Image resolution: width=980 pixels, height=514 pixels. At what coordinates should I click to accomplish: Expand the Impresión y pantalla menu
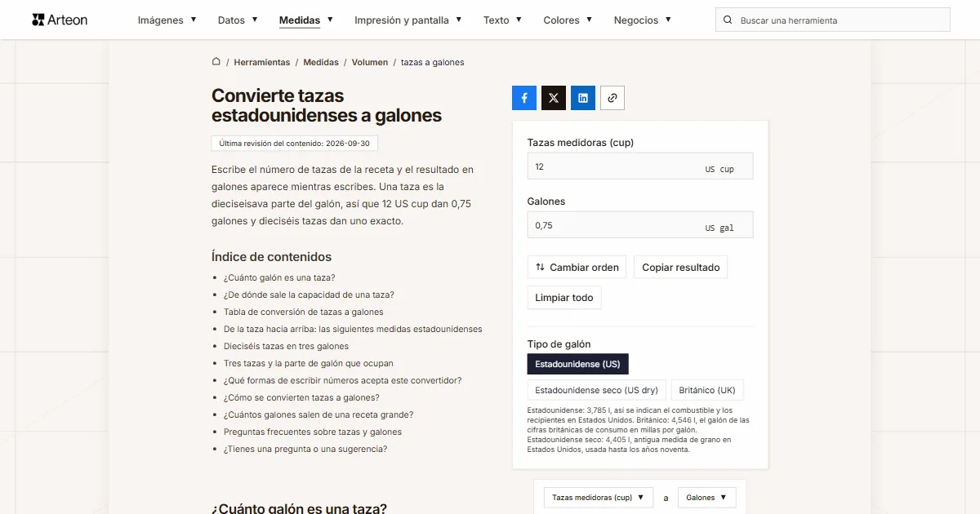[x=408, y=20]
